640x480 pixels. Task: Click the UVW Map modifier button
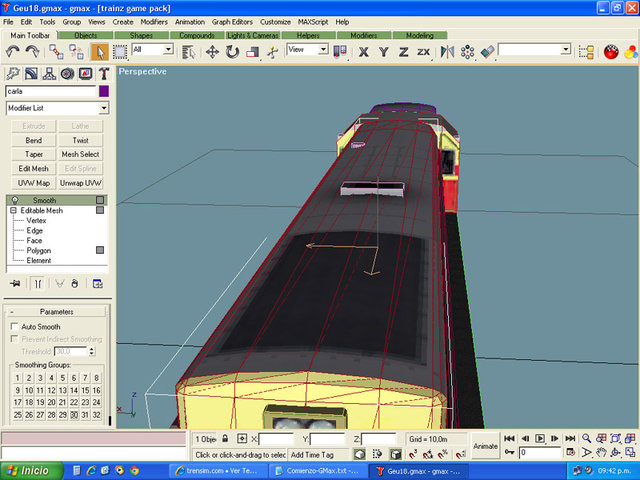(x=33, y=183)
